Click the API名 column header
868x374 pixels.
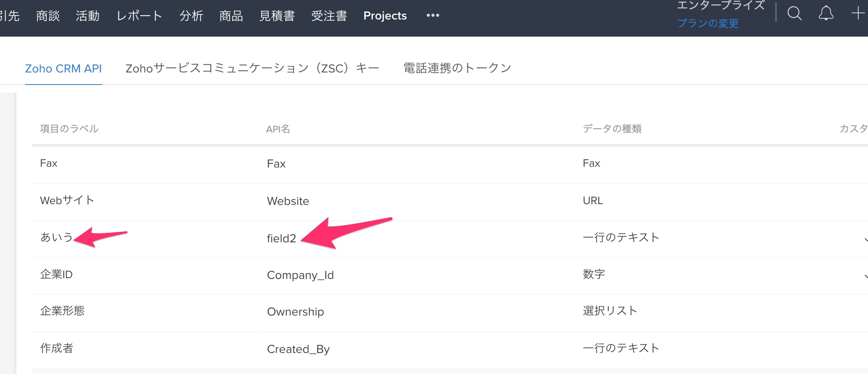278,129
